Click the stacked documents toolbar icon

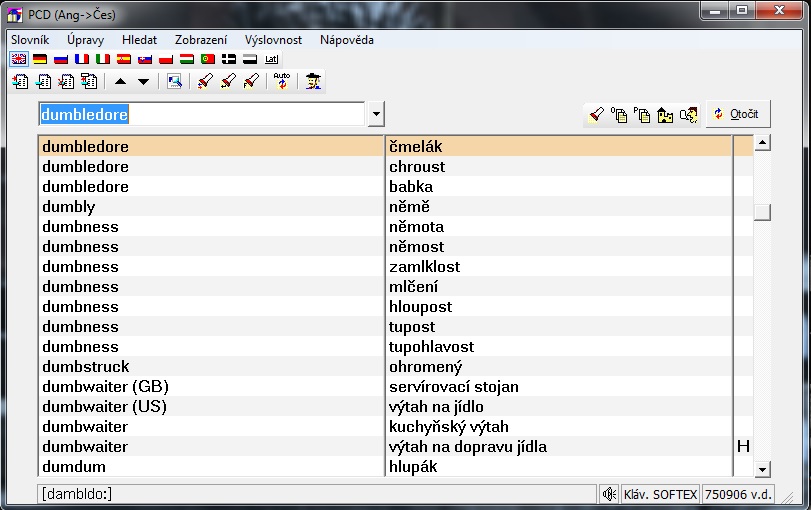tap(88, 81)
